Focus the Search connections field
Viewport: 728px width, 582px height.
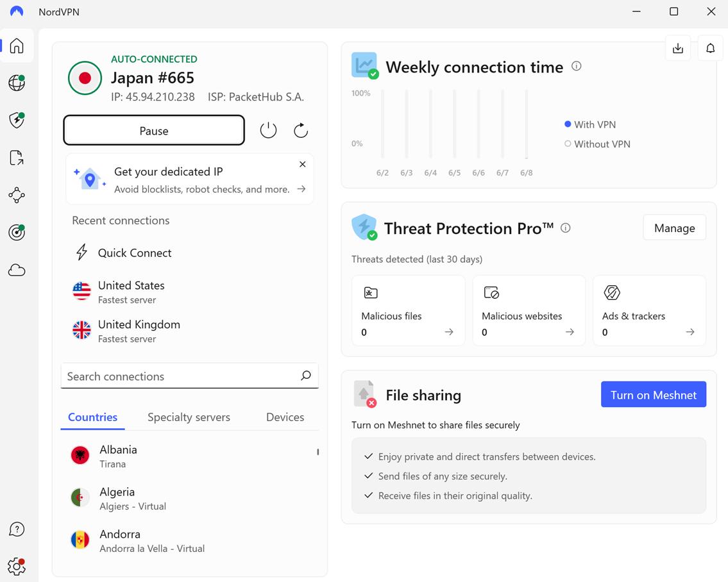(189, 376)
